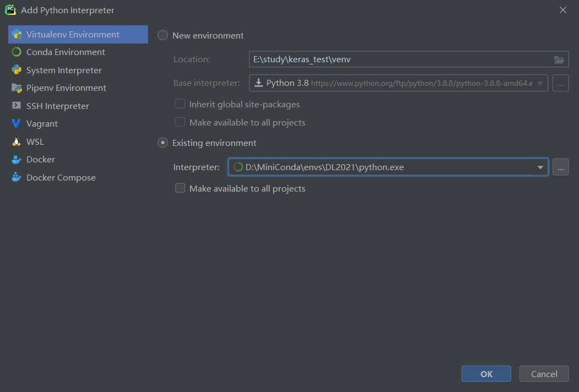
Task: Choose the Docker sidebar entry
Action: pyautogui.click(x=78, y=159)
